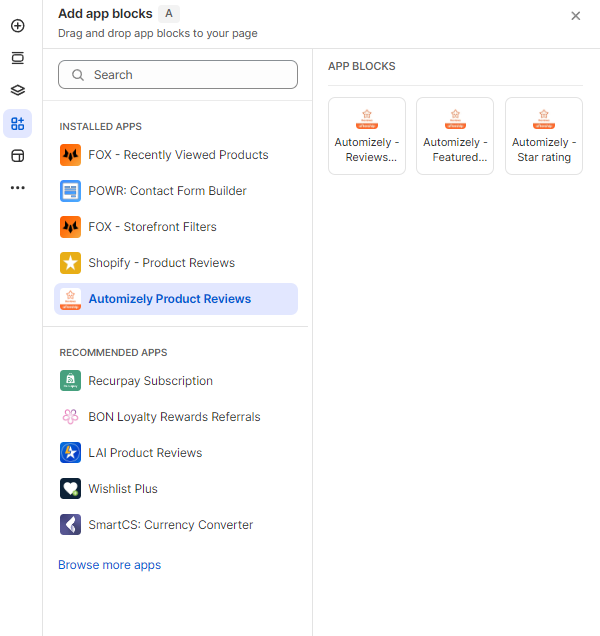The width and height of the screenshot is (600, 636).
Task: Select FOX - Recently Viewed Products text
Action: point(178,155)
